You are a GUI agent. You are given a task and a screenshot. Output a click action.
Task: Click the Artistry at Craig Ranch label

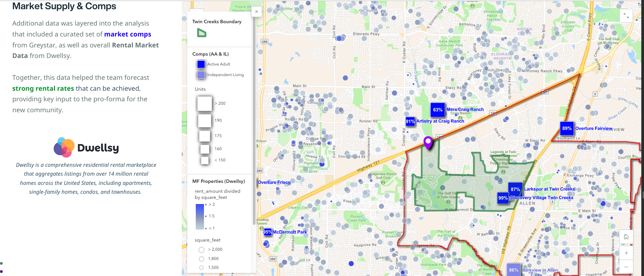440,121
